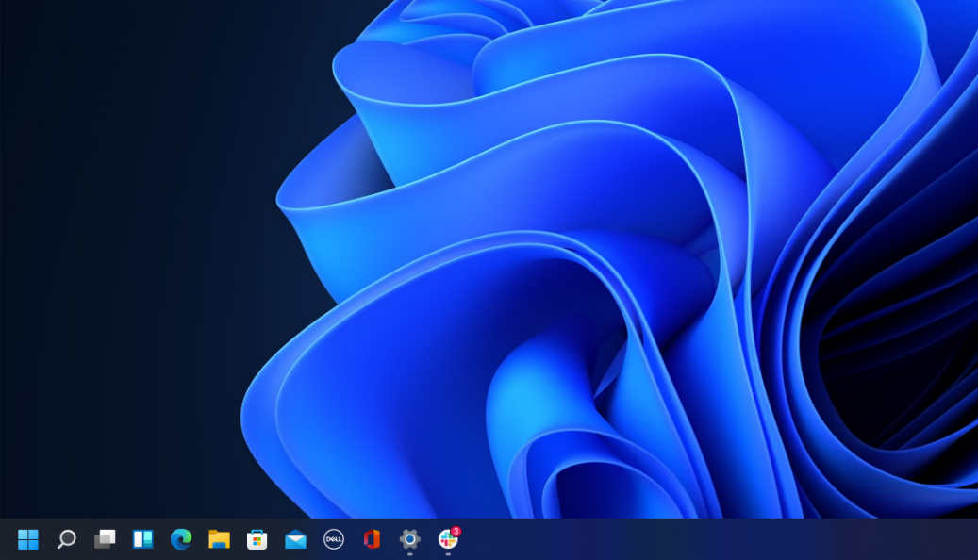Image resolution: width=978 pixels, height=560 pixels.
Task: Click the taskbar's far right edge
Action: [971, 539]
